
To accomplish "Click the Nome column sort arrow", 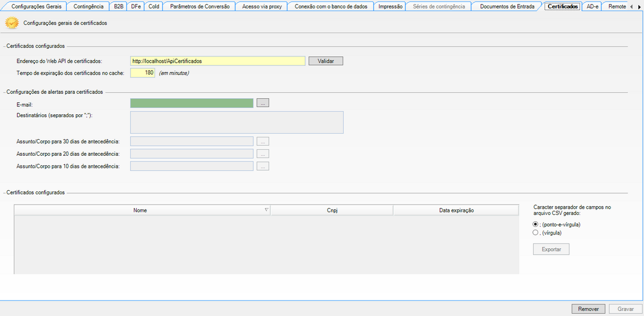I will click(x=267, y=210).
